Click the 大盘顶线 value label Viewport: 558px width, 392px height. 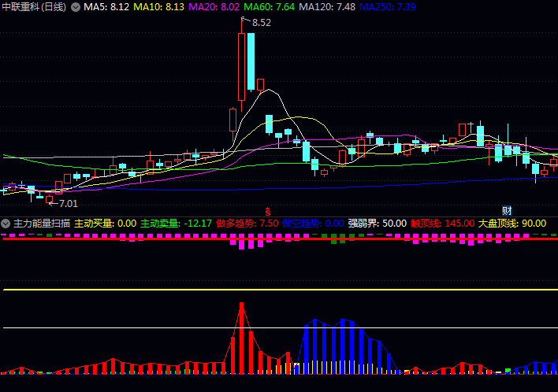tap(511, 224)
